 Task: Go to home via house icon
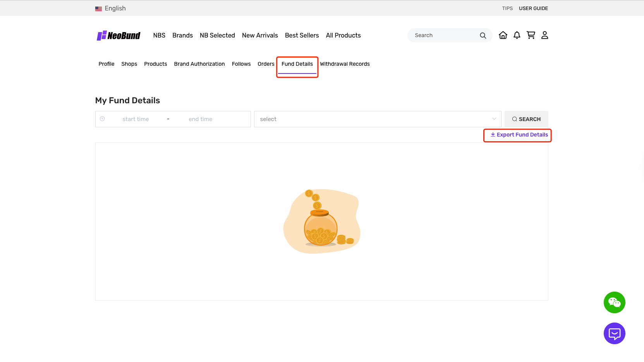[x=503, y=35]
